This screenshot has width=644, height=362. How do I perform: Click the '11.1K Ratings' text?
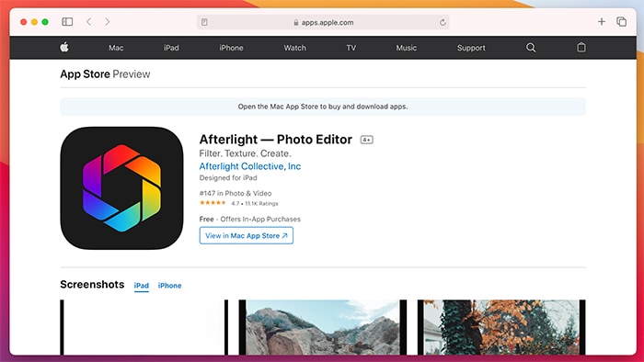261,203
